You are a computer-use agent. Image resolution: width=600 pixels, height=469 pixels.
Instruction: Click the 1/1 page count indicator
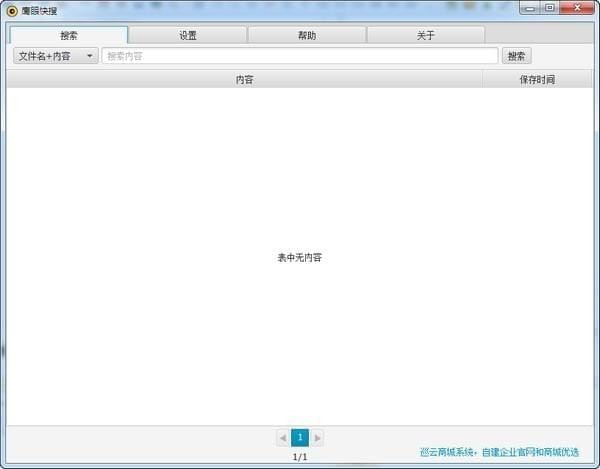pos(300,457)
